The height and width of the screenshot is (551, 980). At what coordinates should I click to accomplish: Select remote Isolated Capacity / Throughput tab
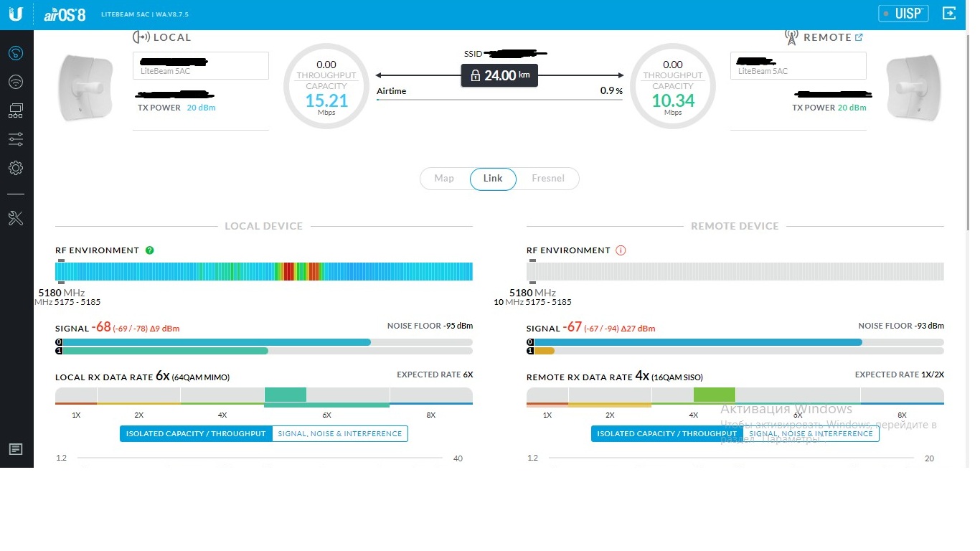tap(667, 433)
